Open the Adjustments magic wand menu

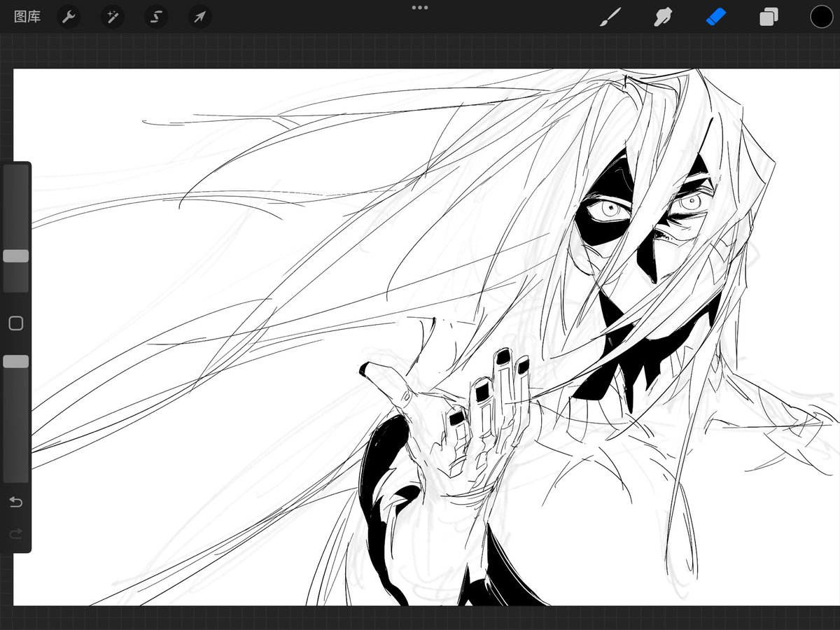(x=112, y=17)
